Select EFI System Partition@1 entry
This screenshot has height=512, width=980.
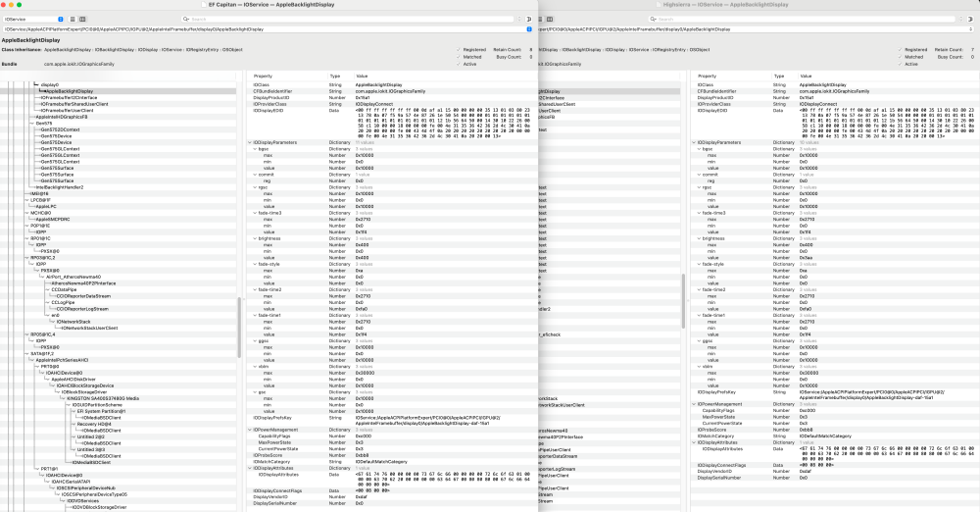[101, 411]
